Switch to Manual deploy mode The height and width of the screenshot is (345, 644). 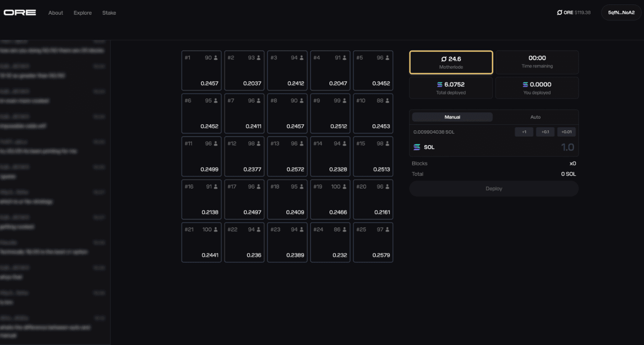coord(452,117)
